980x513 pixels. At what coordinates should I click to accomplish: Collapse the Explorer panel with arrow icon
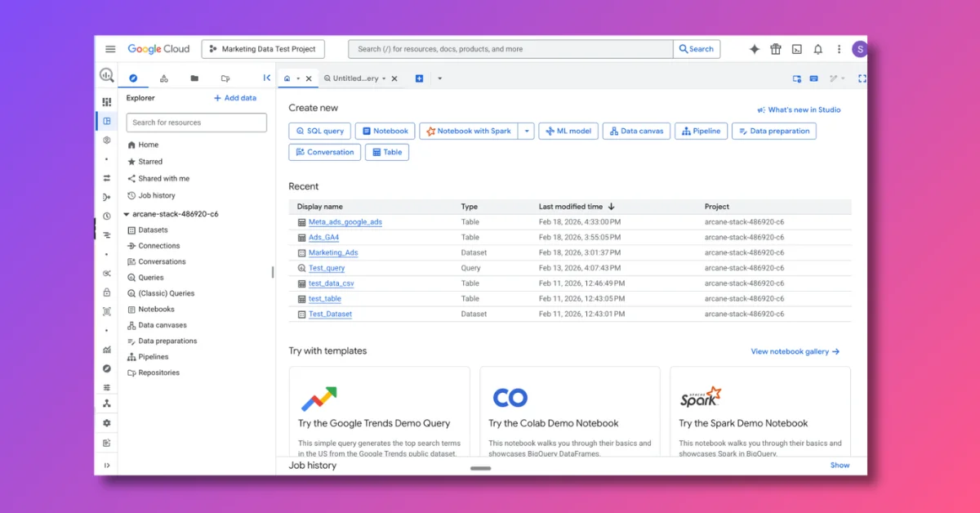(266, 78)
